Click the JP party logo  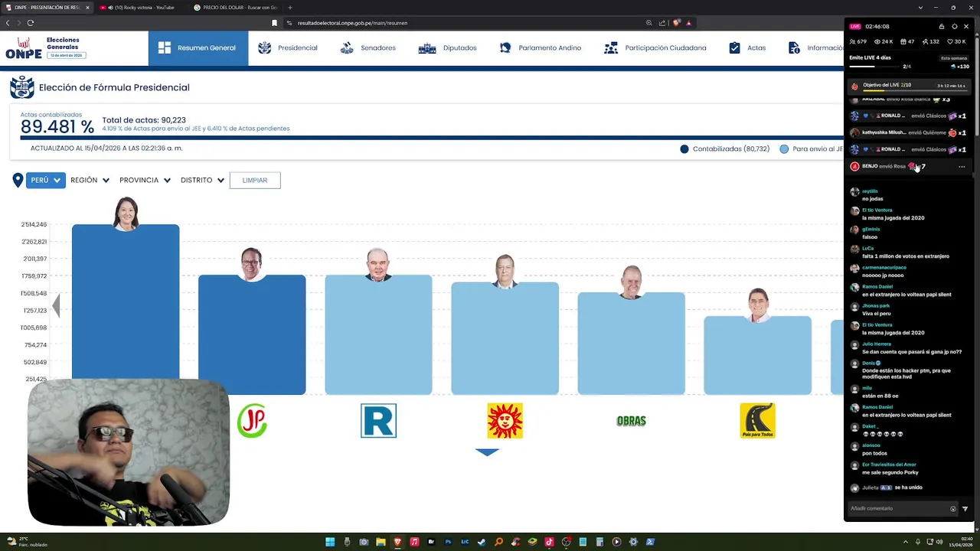click(x=252, y=421)
